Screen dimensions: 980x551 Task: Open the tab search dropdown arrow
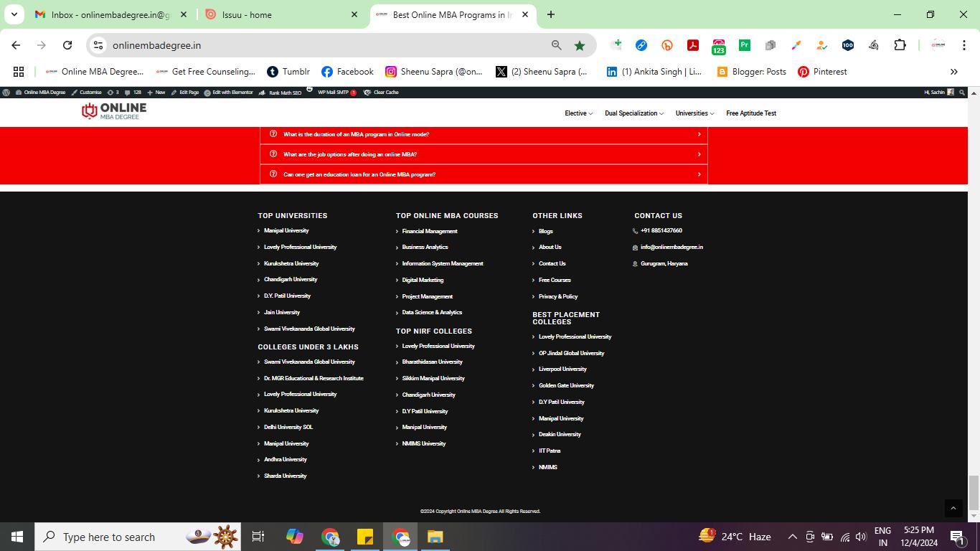(14, 14)
